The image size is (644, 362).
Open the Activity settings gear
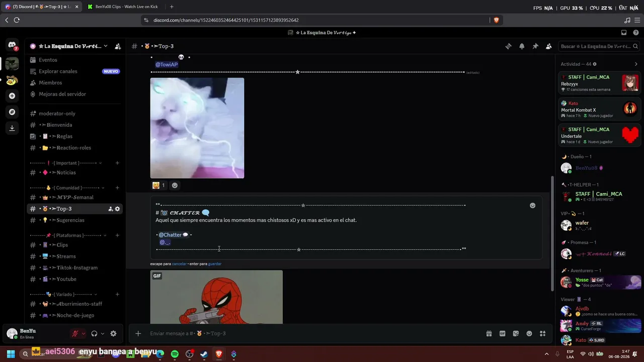click(595, 64)
